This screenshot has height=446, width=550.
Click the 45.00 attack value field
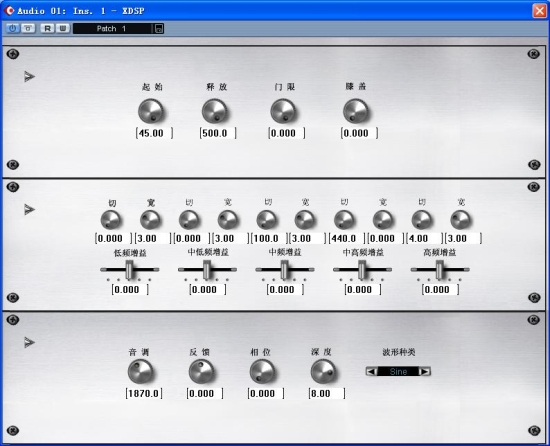point(154,133)
